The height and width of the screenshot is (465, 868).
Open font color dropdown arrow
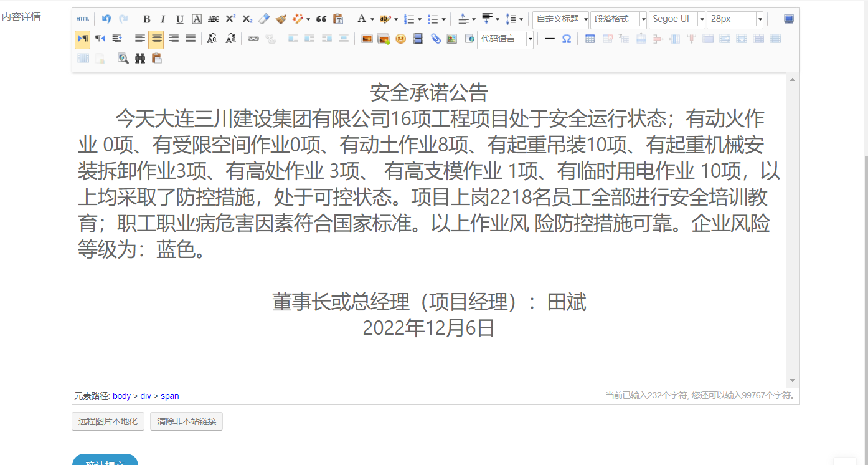[x=372, y=20]
